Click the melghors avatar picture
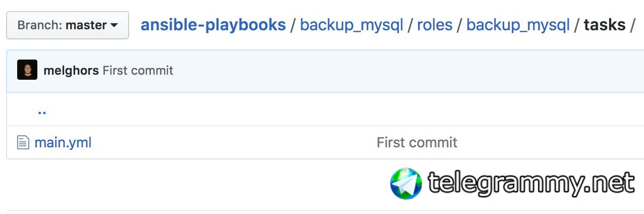644x214 pixels. (27, 70)
